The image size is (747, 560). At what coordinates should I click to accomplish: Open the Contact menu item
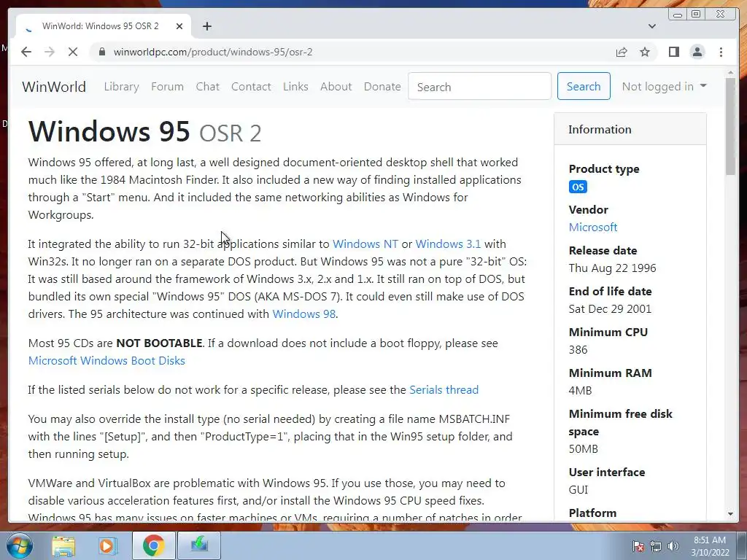point(251,87)
